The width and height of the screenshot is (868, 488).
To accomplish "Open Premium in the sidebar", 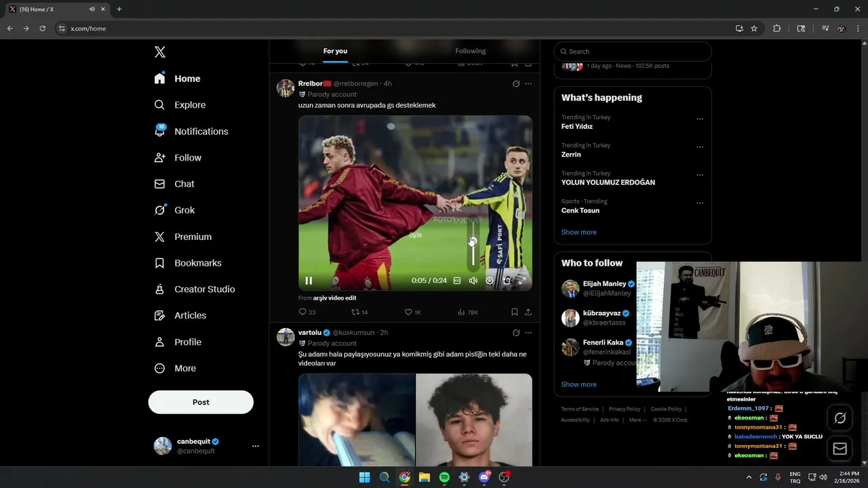I will pyautogui.click(x=183, y=237).
